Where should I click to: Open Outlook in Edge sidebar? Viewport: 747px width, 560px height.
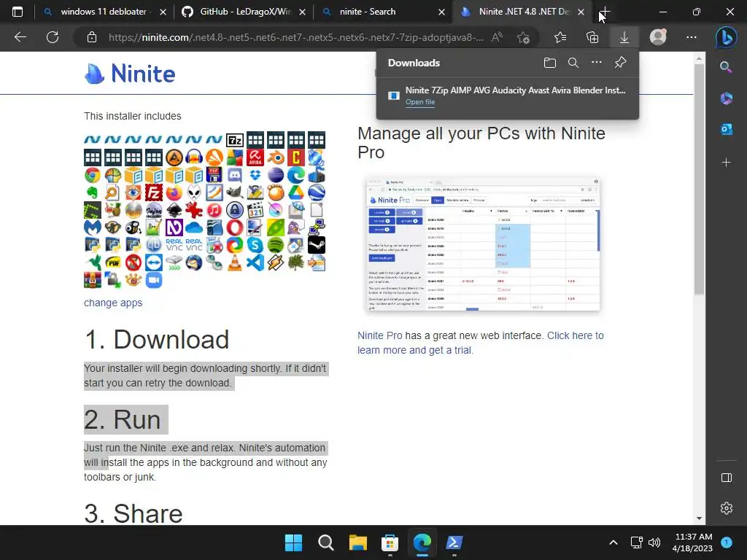(726, 129)
